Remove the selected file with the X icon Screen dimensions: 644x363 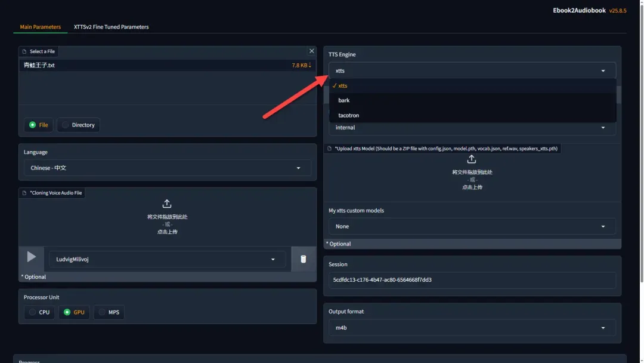pos(311,51)
